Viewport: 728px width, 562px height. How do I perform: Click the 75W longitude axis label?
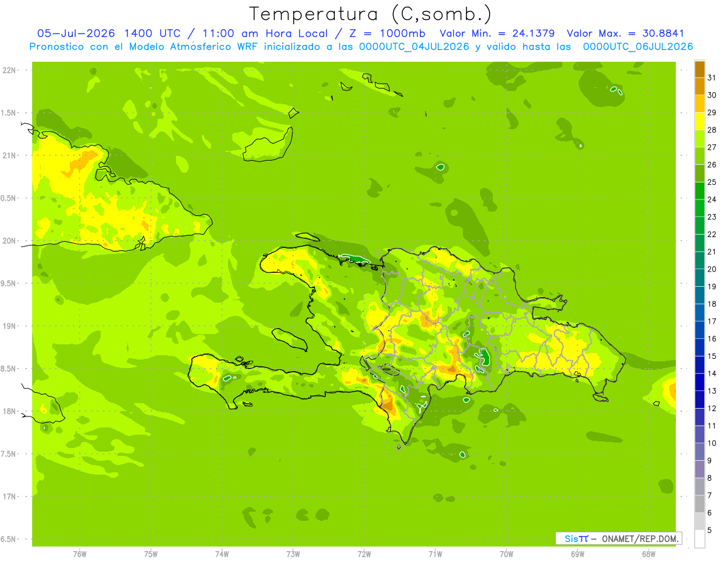pyautogui.click(x=151, y=554)
